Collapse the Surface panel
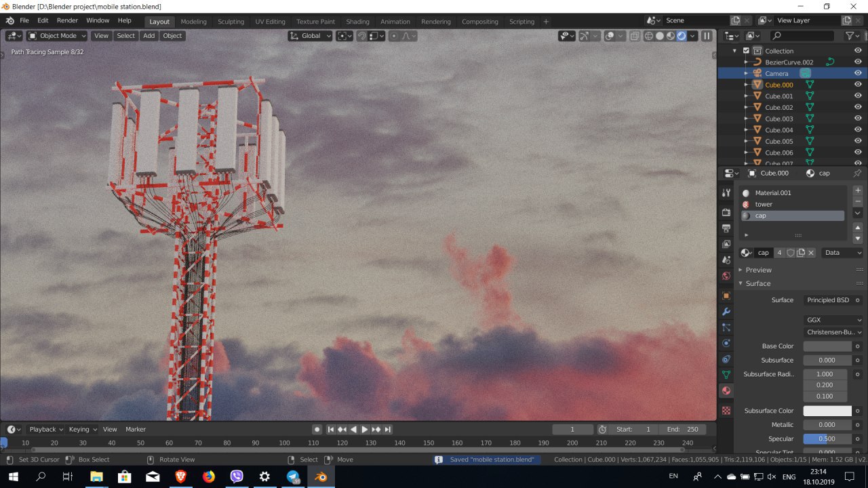The image size is (868, 488). pos(757,283)
